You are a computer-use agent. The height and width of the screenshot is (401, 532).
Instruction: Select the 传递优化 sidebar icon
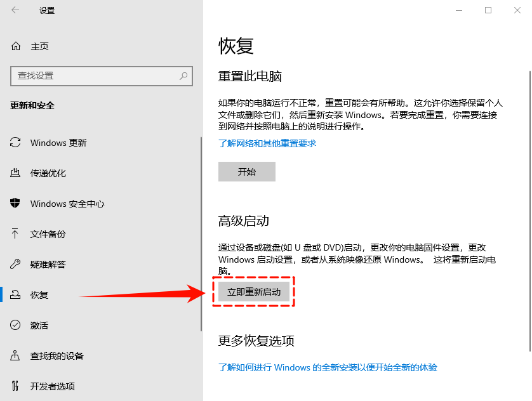(14, 173)
